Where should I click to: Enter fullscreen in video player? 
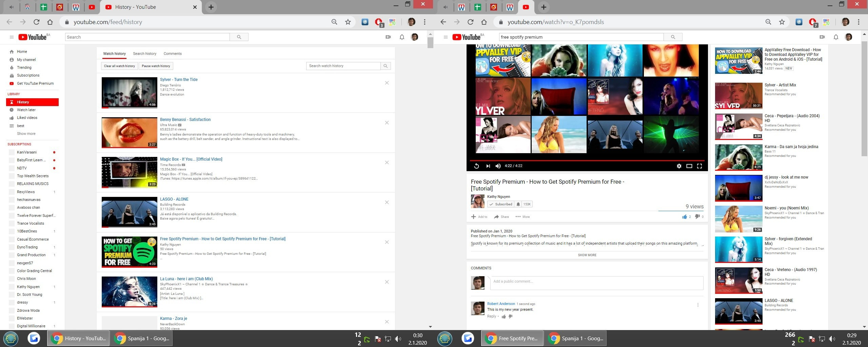pos(699,166)
